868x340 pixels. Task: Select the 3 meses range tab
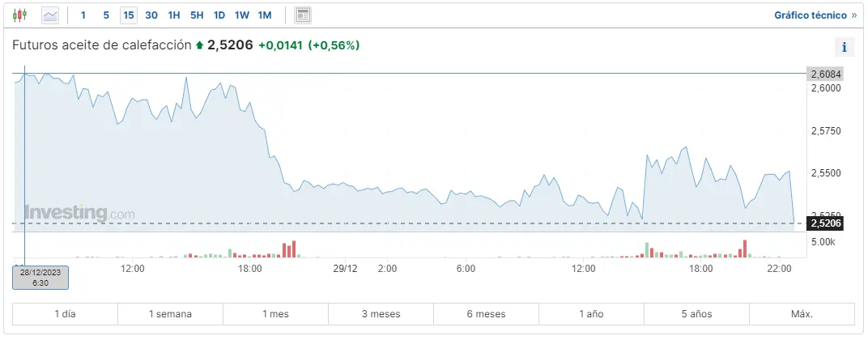381,313
